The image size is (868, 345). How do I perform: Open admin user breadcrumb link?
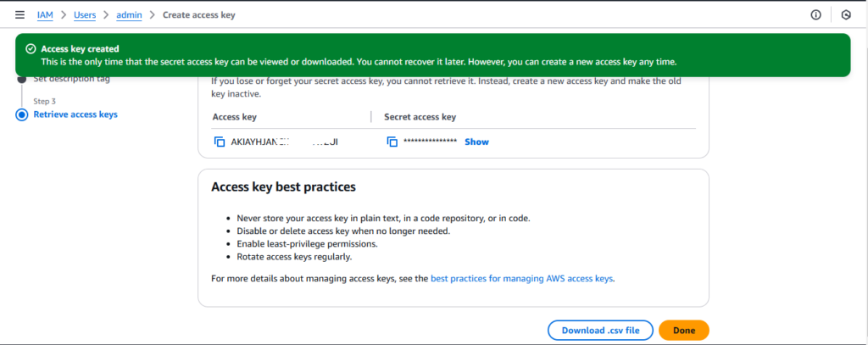coord(129,15)
